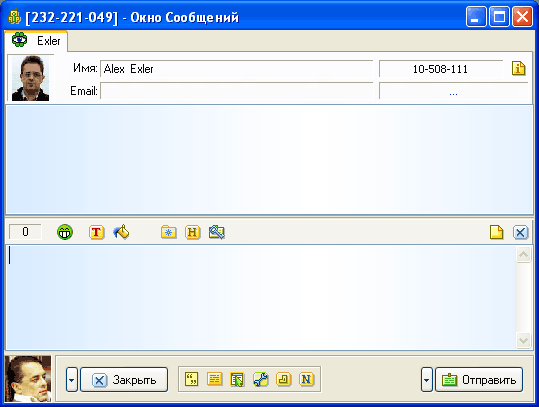Click the orange lined list icon

click(x=214, y=379)
